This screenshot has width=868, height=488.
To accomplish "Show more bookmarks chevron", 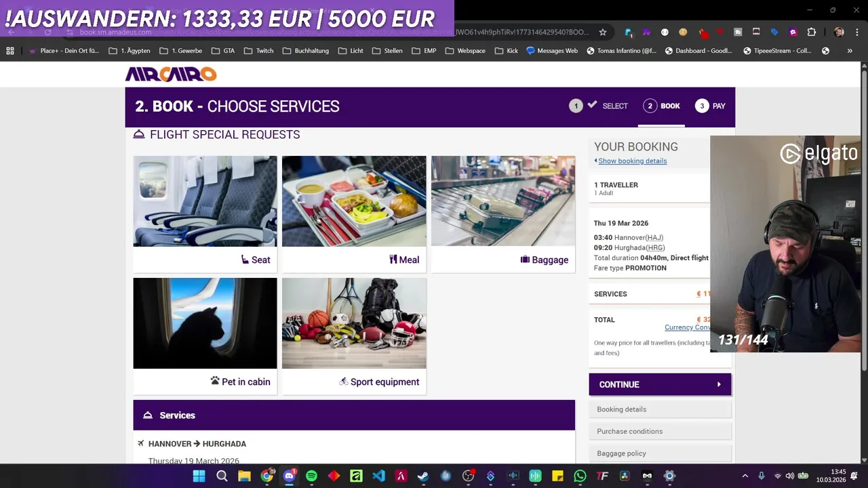I will pyautogui.click(x=849, y=51).
